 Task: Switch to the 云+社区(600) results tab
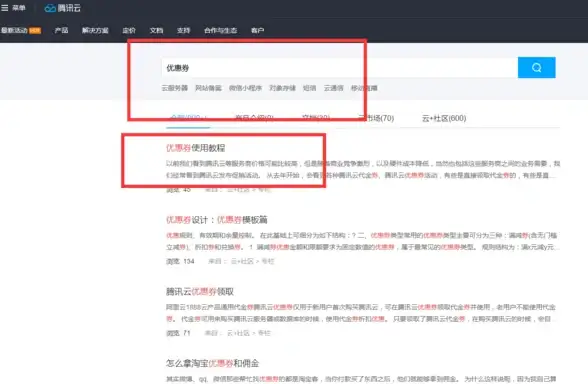click(444, 118)
